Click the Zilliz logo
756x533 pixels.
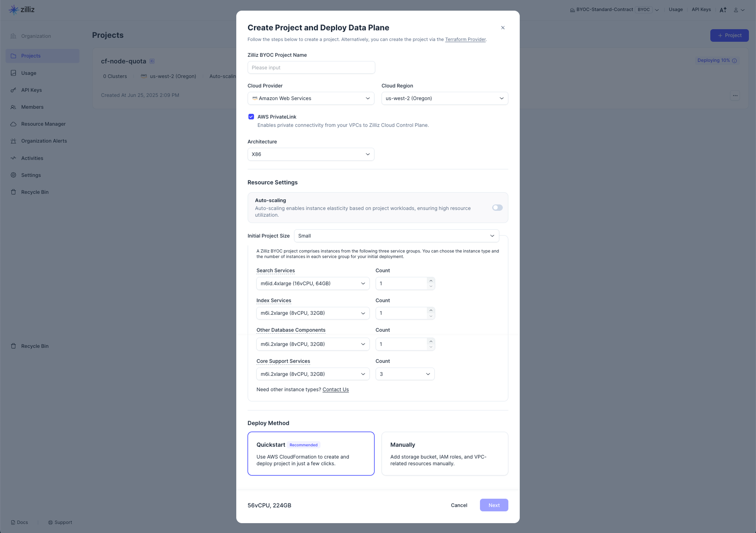click(22, 9)
